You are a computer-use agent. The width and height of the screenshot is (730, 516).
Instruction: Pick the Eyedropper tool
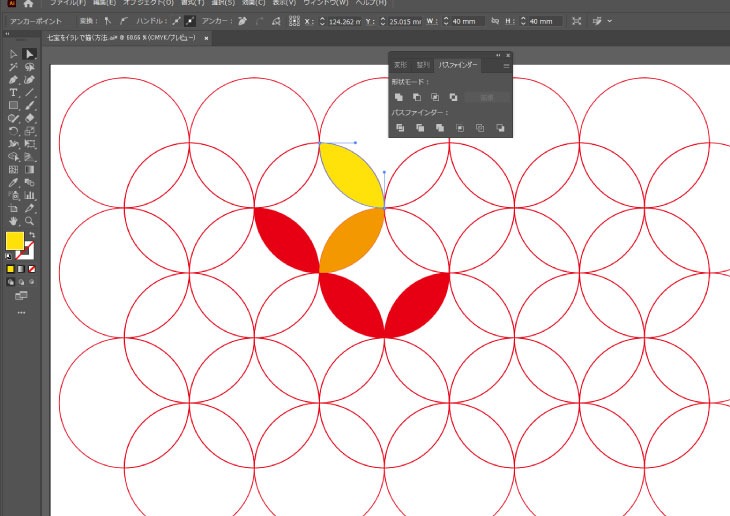coord(13,183)
